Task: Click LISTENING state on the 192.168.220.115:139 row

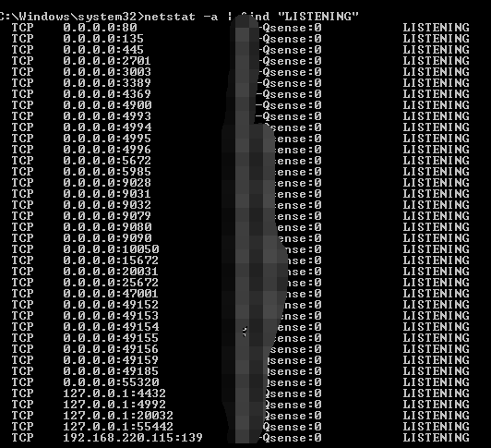Action: (x=437, y=438)
